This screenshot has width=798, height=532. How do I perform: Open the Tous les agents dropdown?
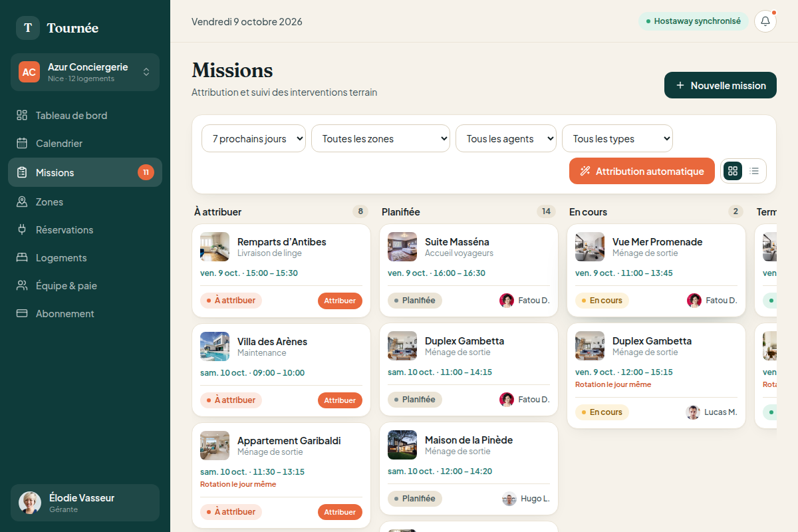click(x=506, y=138)
